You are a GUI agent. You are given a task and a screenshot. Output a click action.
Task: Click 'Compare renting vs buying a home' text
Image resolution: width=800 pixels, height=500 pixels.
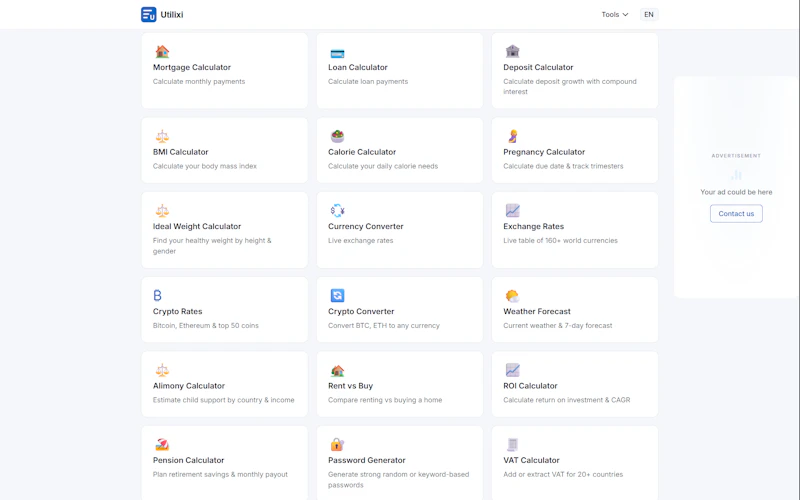tap(385, 400)
